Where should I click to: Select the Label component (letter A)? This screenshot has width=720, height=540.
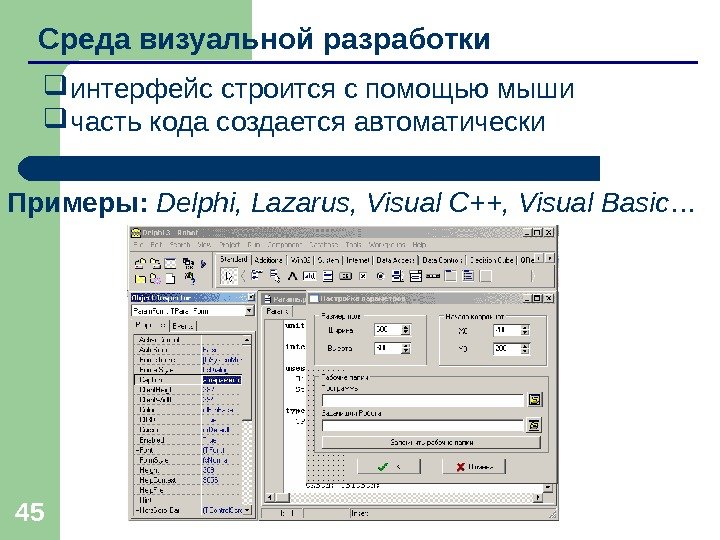(292, 276)
